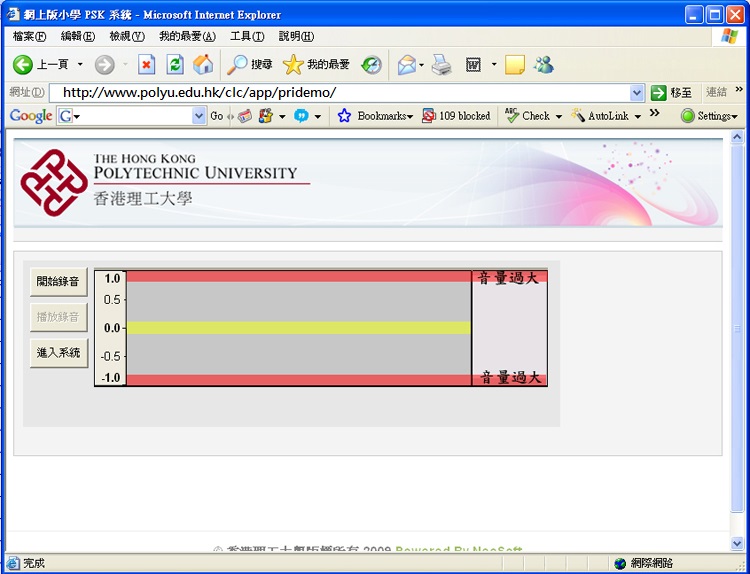Go to the Home page icon

(x=203, y=65)
